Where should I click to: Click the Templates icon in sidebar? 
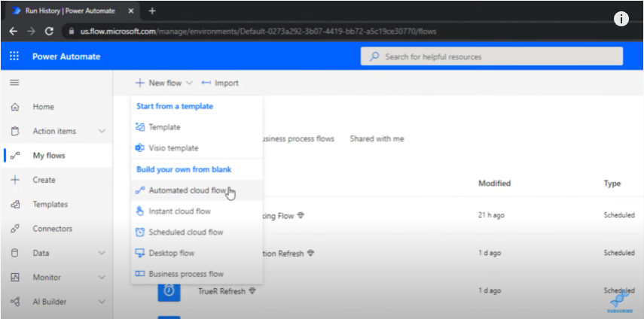tap(15, 204)
